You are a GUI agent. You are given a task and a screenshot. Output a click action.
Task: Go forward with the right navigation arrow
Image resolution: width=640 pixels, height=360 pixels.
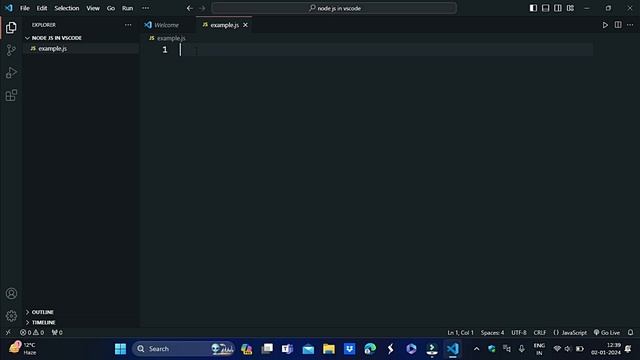click(202, 8)
